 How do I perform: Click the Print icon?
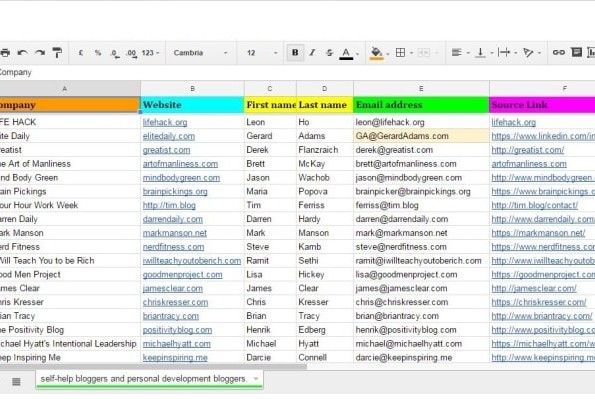pos(5,53)
